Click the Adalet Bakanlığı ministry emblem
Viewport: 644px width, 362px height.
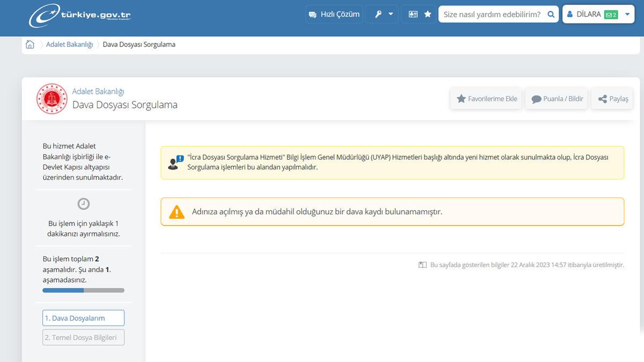point(52,99)
